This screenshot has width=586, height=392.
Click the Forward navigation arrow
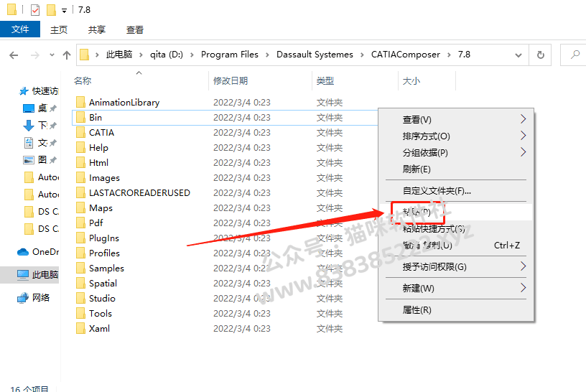(x=34, y=55)
